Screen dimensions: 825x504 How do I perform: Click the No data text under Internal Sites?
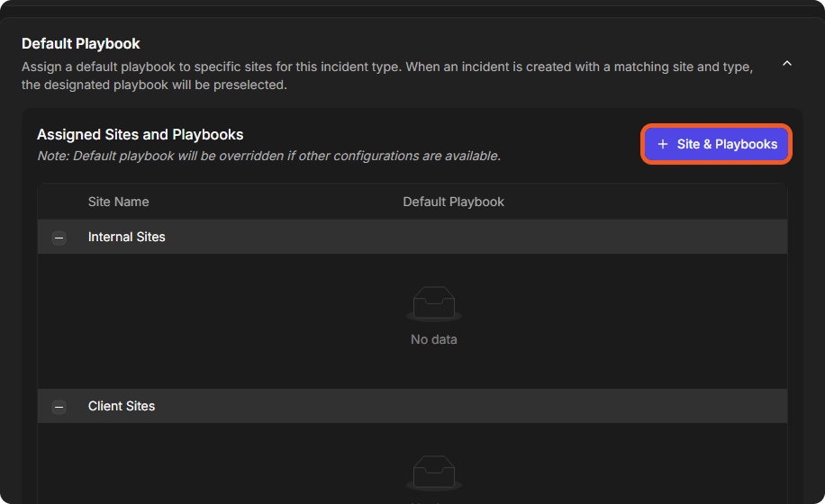(x=434, y=339)
